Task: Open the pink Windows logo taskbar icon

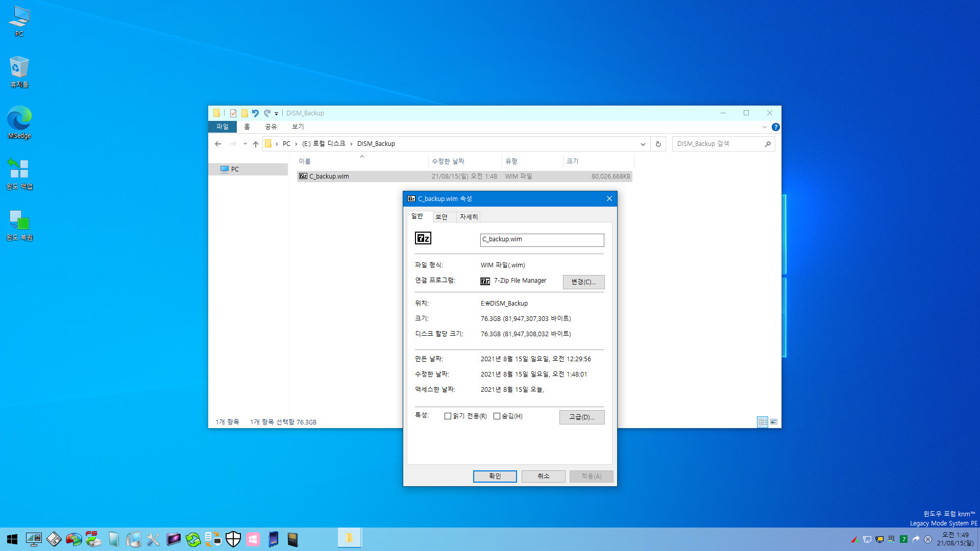Action: (253, 539)
